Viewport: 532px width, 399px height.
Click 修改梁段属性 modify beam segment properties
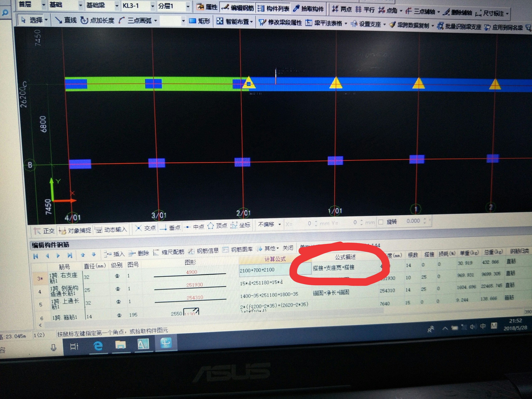tap(280, 22)
